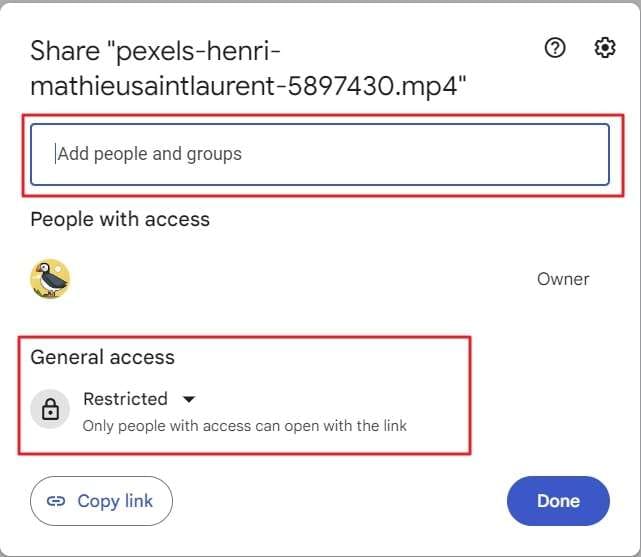Click the "Owner" role label
Image resolution: width=641 pixels, height=557 pixels.
tap(563, 279)
